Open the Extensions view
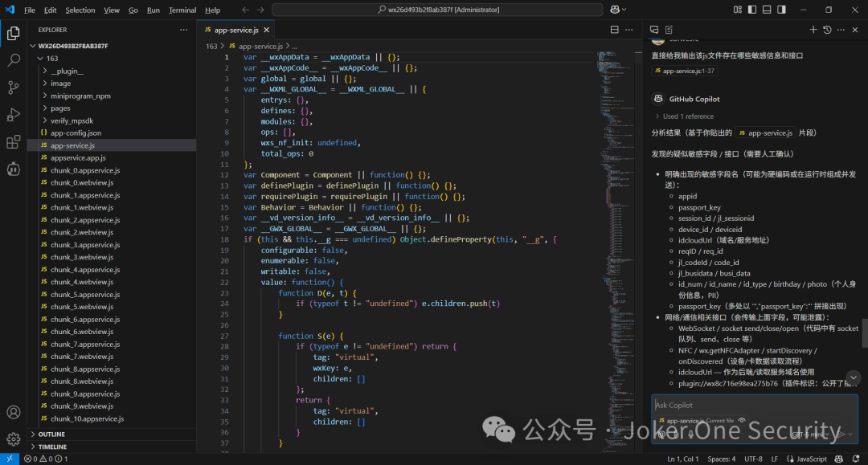Screen dimensions: 868x465 pos(13,142)
